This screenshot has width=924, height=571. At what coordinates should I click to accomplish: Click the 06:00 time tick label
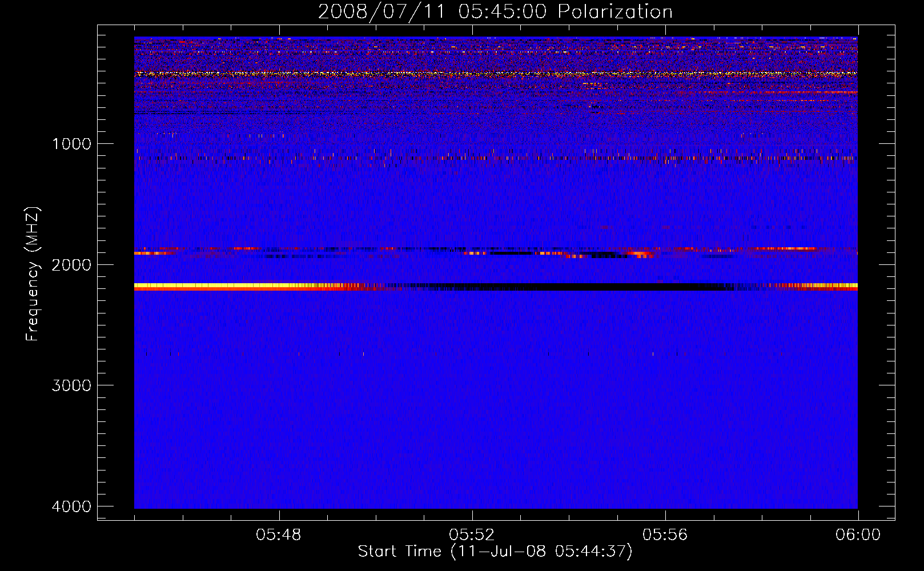[858, 535]
